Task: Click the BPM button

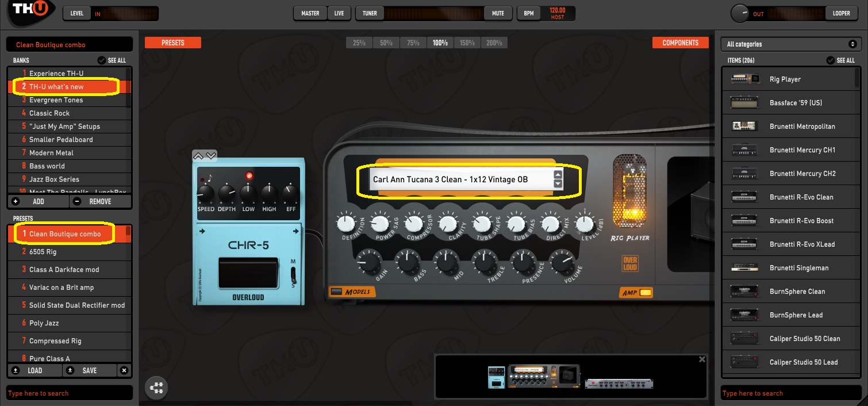Action: pyautogui.click(x=528, y=13)
